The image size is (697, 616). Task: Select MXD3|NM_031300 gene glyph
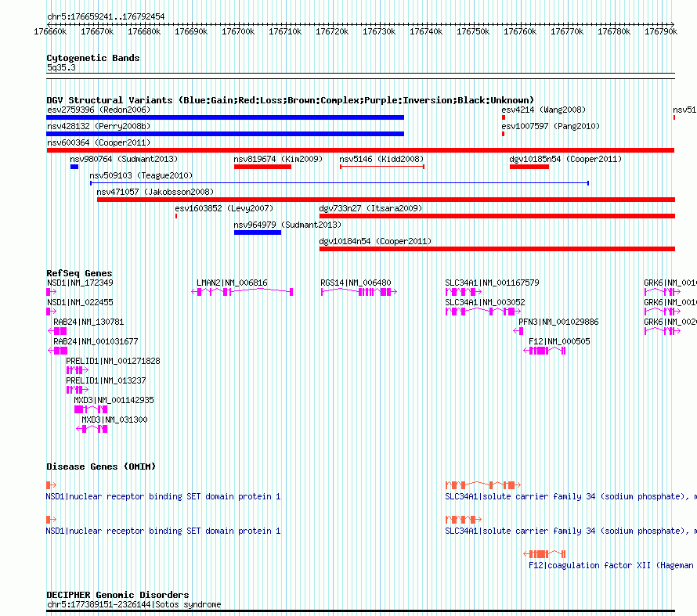tap(92, 429)
